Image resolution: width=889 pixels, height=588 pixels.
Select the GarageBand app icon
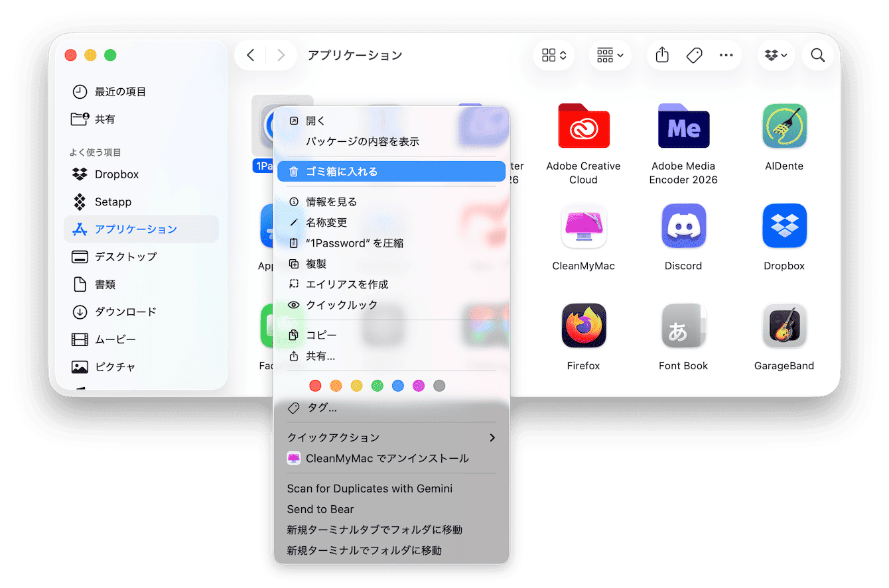pos(784,325)
